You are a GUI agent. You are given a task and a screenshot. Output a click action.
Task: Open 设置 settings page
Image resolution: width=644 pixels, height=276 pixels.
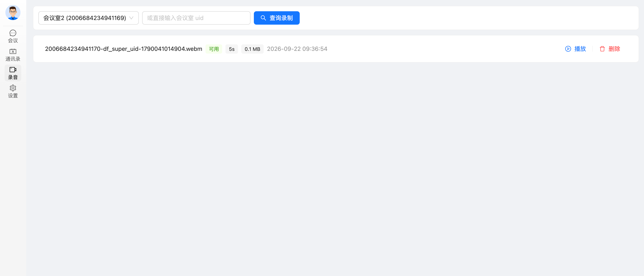[x=13, y=92]
